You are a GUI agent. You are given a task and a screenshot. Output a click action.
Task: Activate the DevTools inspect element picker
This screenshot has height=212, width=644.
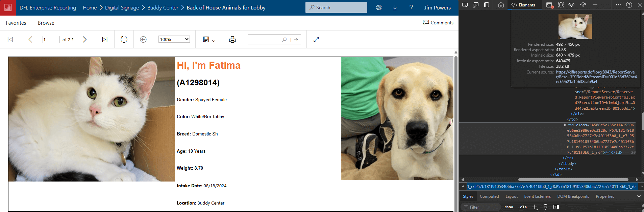tap(465, 5)
